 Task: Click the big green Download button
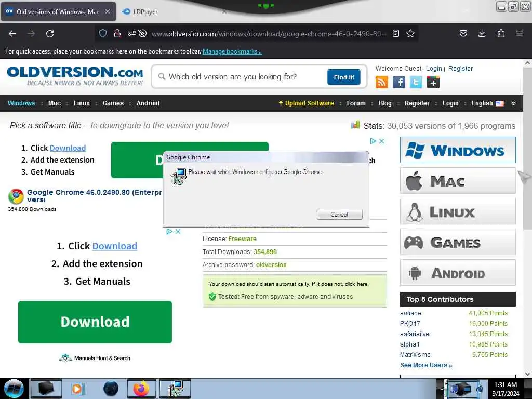(x=95, y=322)
